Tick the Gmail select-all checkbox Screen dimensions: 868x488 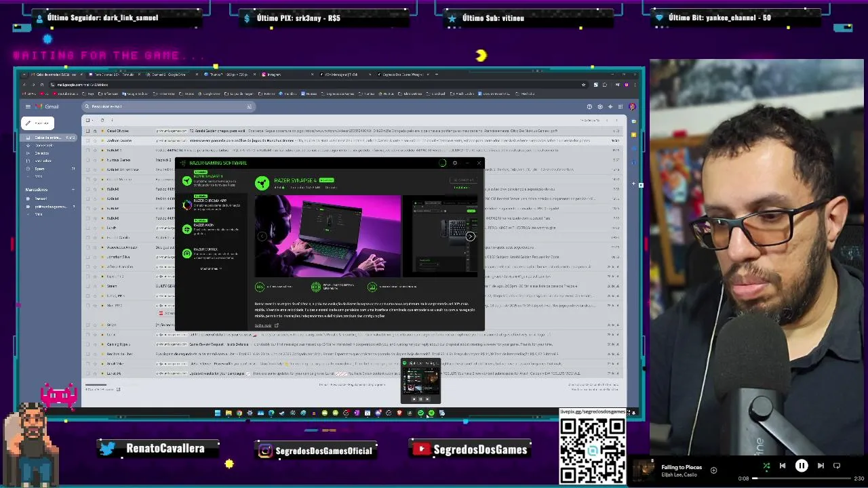(87, 120)
